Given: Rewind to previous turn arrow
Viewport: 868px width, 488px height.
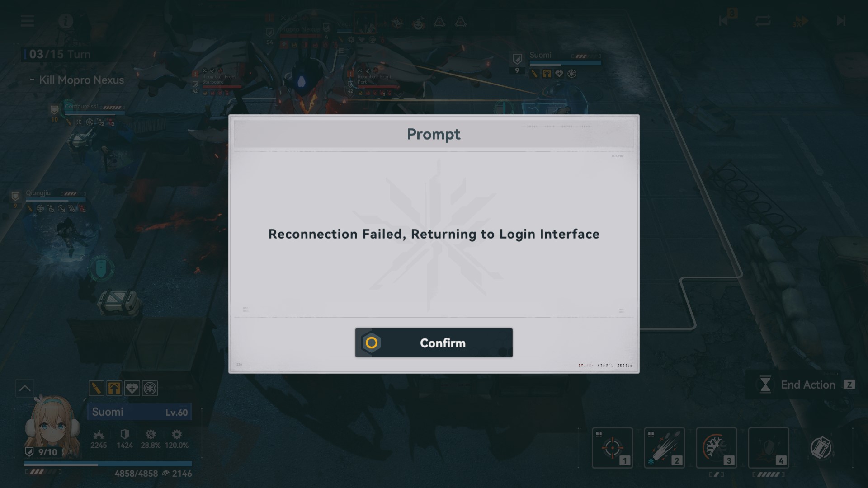Looking at the screenshot, I should (x=723, y=21).
